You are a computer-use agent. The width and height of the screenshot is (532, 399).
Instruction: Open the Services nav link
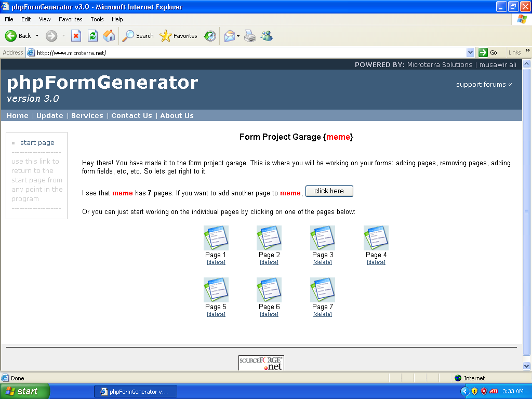point(87,116)
